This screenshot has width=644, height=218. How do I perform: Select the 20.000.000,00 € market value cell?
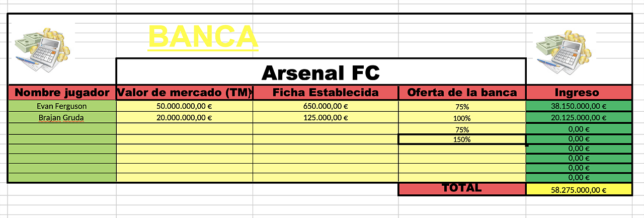point(185,118)
